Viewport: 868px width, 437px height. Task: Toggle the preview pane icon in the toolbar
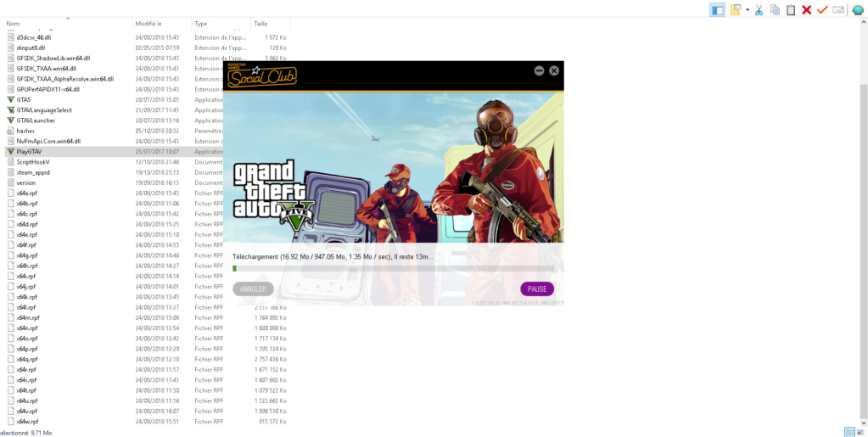[718, 9]
